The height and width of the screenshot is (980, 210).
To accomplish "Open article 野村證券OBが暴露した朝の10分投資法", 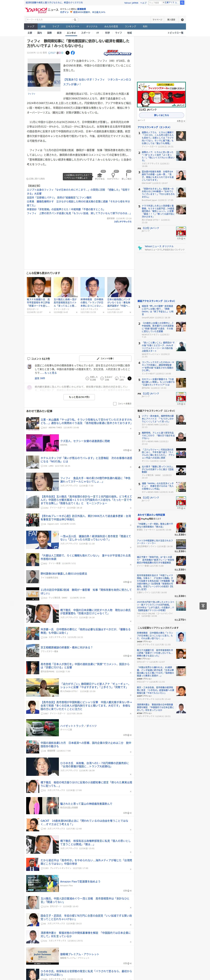I will pyautogui.click(x=64, y=574).
